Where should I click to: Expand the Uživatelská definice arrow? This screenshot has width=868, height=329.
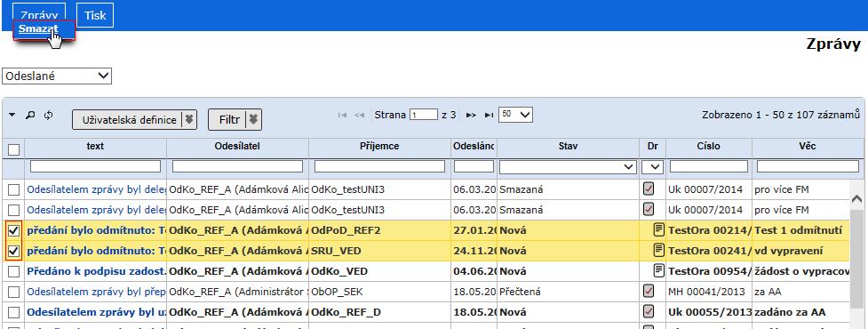189,120
